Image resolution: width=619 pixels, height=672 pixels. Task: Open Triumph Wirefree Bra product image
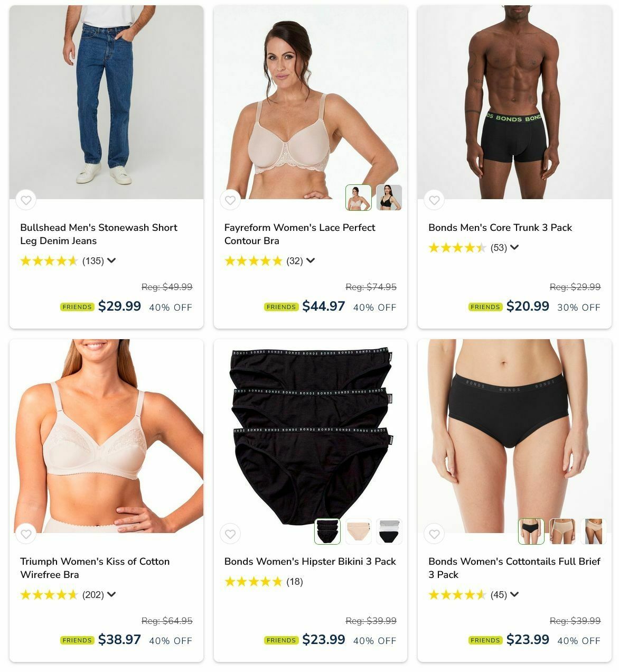click(106, 436)
